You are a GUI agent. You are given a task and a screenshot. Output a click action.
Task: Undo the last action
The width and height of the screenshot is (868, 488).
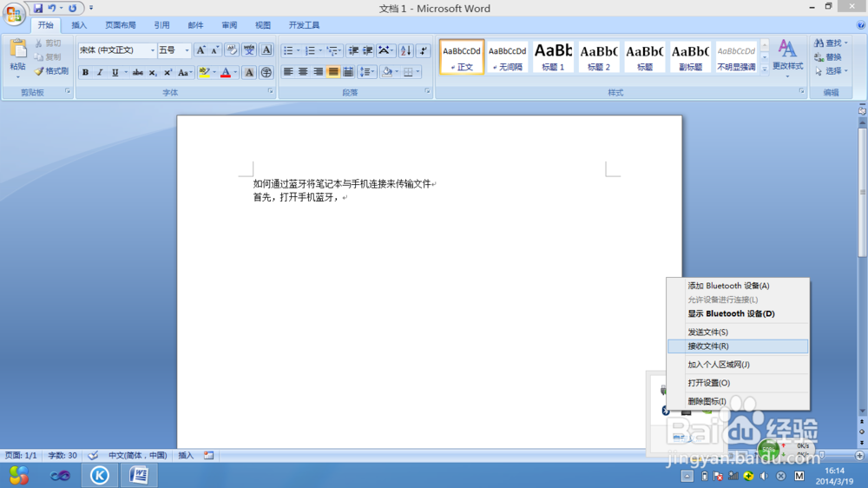click(51, 9)
